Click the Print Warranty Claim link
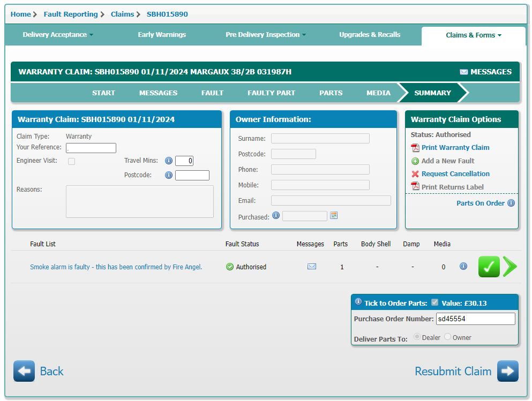532x401 pixels. (x=455, y=148)
